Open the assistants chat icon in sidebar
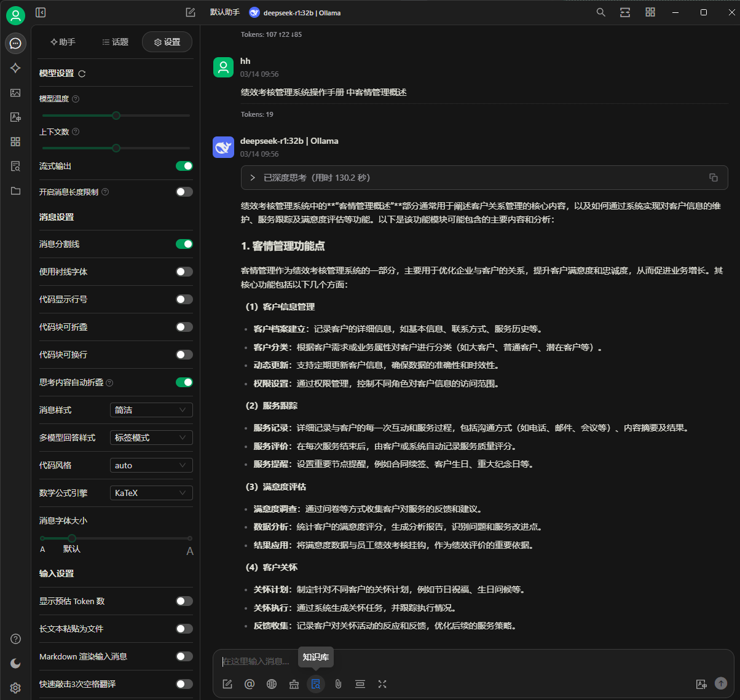This screenshot has width=740, height=700. 16,43
